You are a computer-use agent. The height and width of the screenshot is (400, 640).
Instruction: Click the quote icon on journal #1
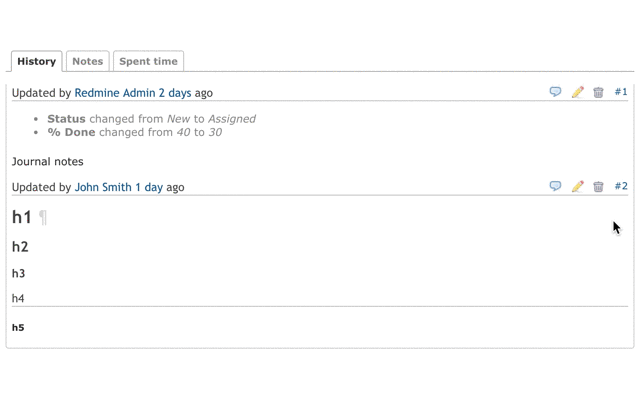pyautogui.click(x=555, y=92)
